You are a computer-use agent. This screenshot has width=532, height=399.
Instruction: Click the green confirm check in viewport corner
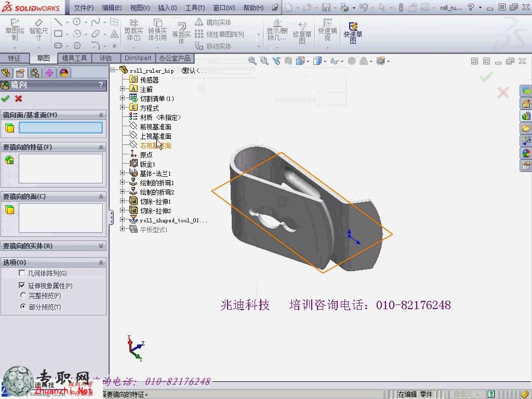pyautogui.click(x=486, y=77)
